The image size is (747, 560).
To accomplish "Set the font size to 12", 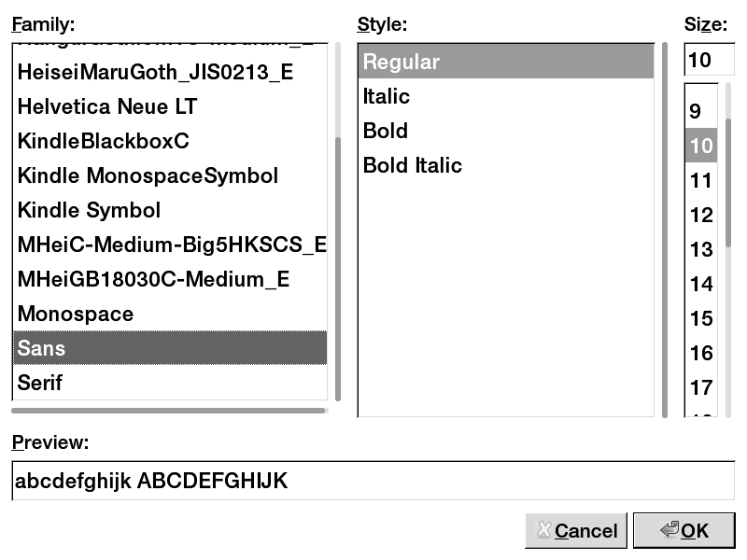I will (701, 215).
